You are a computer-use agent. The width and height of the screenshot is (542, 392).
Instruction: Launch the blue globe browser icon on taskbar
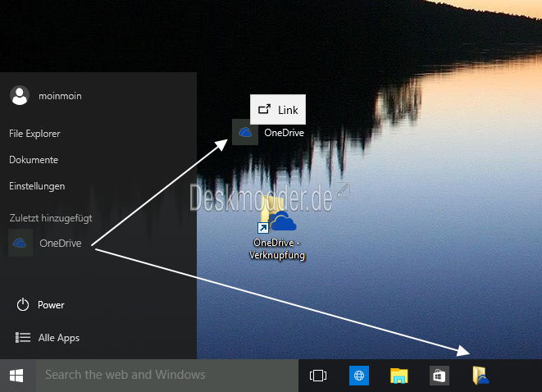359,376
